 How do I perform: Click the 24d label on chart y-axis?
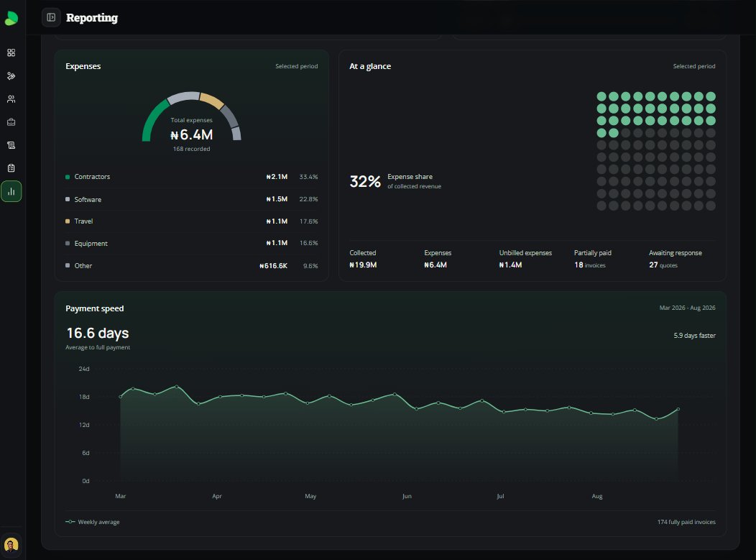coord(84,369)
